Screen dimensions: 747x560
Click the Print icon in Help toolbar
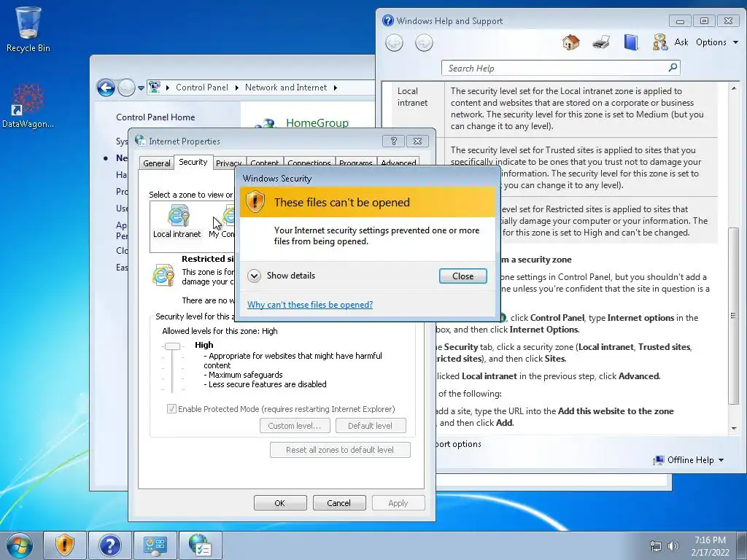click(x=601, y=42)
